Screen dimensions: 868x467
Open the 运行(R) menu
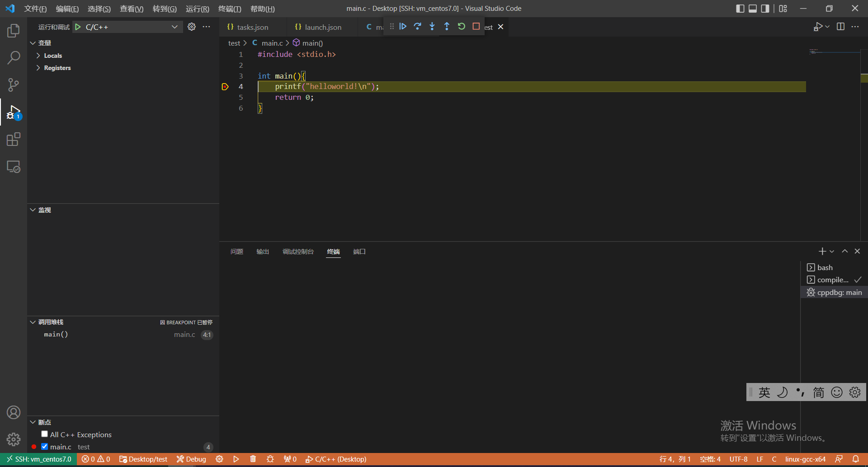coord(198,9)
